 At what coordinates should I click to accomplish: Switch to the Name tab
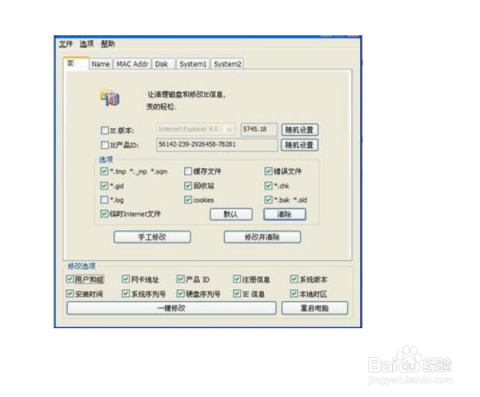pos(101,64)
